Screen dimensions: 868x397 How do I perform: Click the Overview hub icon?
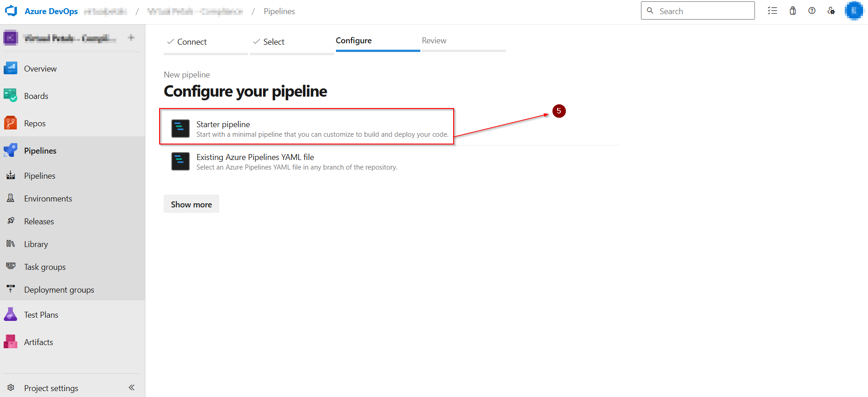[10, 68]
